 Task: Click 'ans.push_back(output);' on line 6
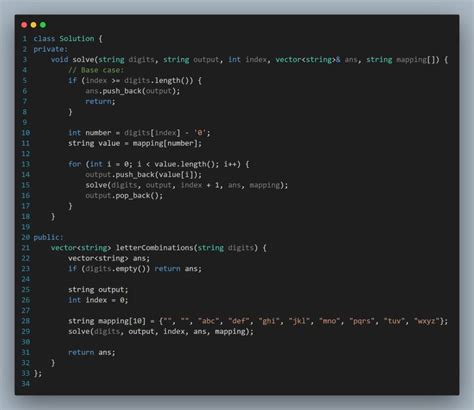coord(132,91)
